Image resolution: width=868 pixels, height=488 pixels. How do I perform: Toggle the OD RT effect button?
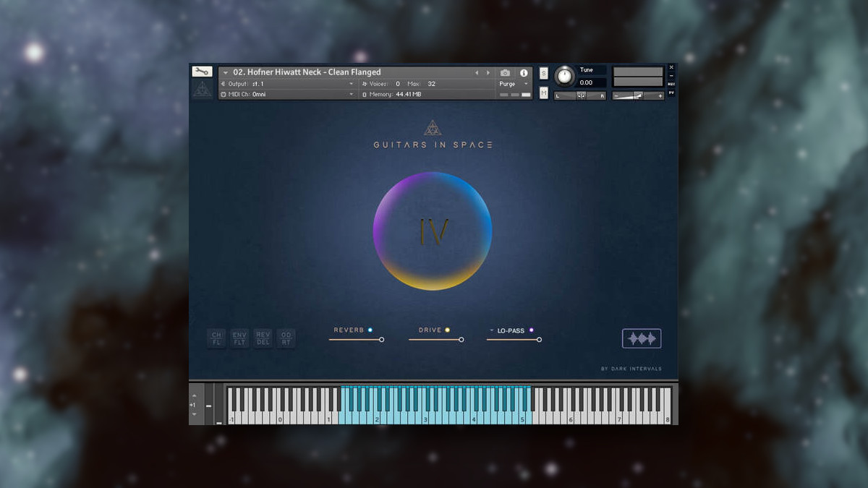(x=286, y=338)
